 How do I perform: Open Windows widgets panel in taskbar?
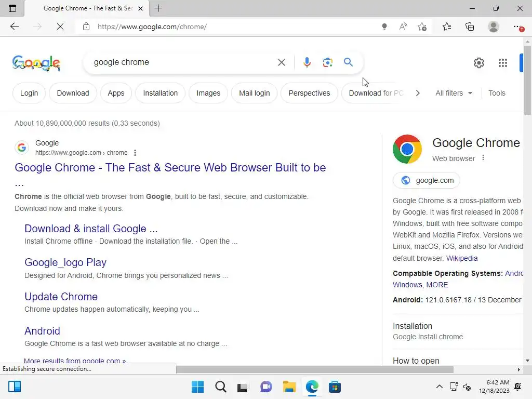pos(15,387)
